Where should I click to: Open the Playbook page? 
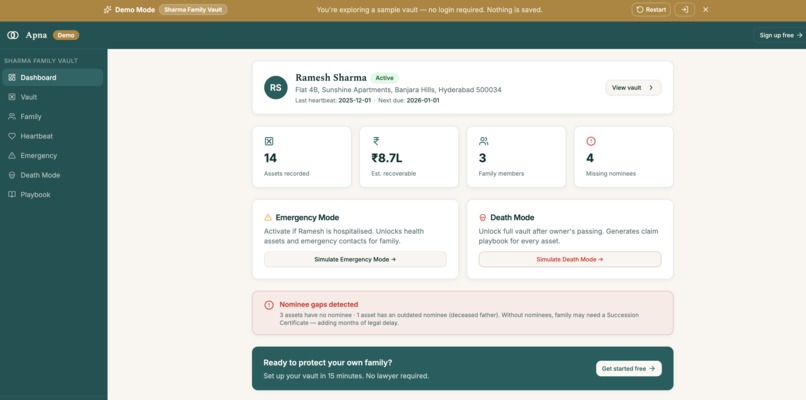pos(52,195)
